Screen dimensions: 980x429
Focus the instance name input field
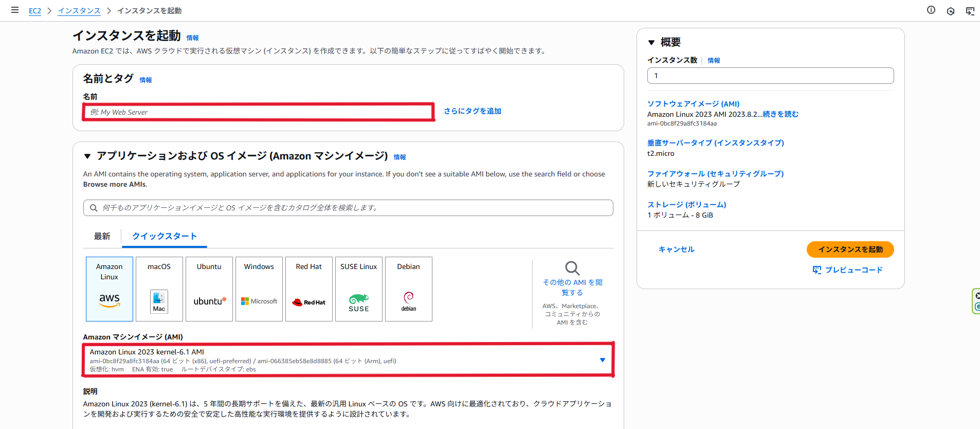click(259, 112)
